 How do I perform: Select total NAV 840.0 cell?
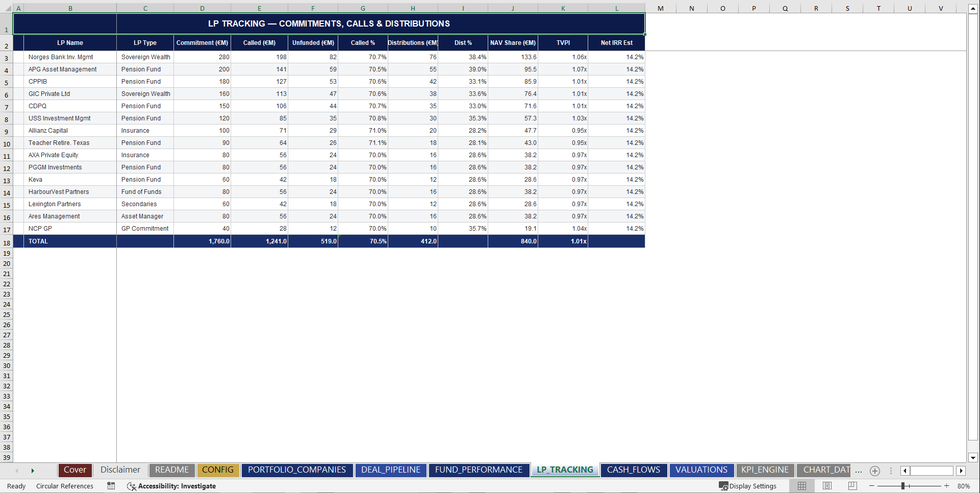[513, 241]
